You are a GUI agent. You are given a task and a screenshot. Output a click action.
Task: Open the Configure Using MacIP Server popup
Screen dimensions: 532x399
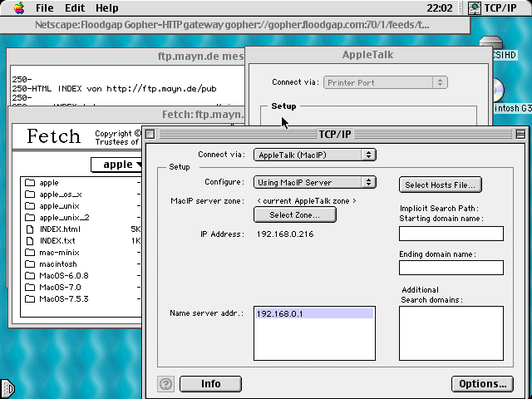315,182
